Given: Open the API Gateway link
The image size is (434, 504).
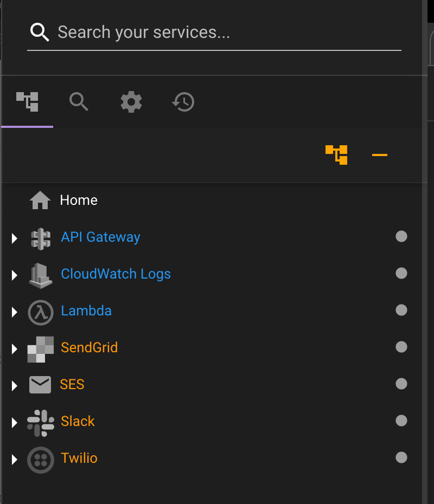Looking at the screenshot, I should coord(101,237).
